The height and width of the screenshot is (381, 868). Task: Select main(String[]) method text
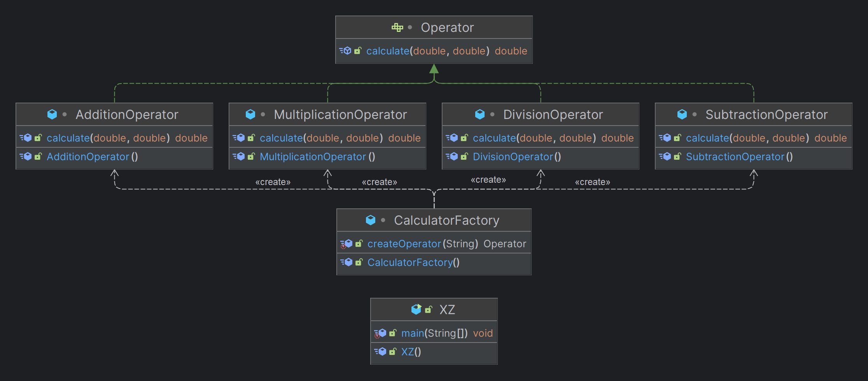coord(434,333)
